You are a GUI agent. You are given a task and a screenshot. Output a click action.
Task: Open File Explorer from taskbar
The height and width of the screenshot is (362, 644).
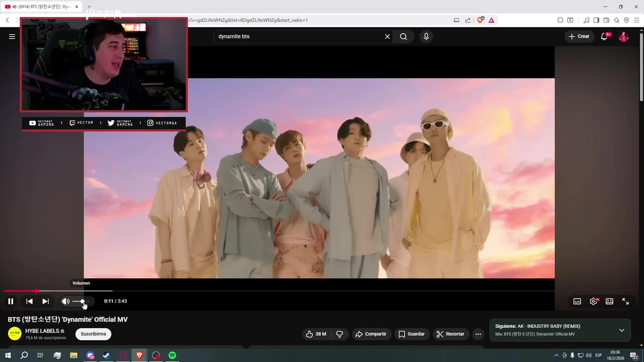point(73,355)
